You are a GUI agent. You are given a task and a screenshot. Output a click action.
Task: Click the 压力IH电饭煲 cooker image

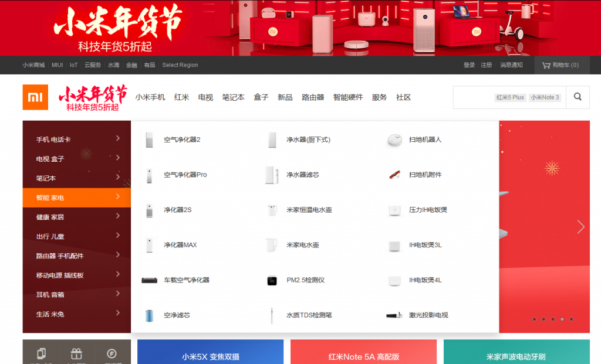click(394, 210)
